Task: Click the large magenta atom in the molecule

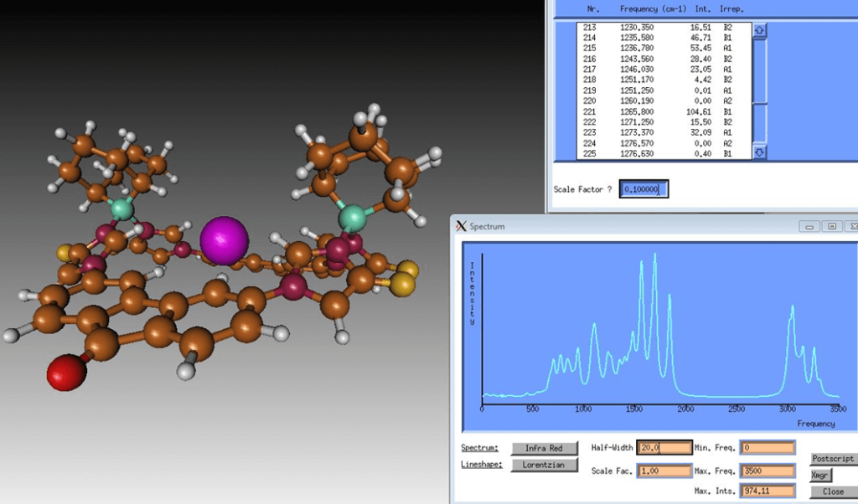Action: pos(224,239)
